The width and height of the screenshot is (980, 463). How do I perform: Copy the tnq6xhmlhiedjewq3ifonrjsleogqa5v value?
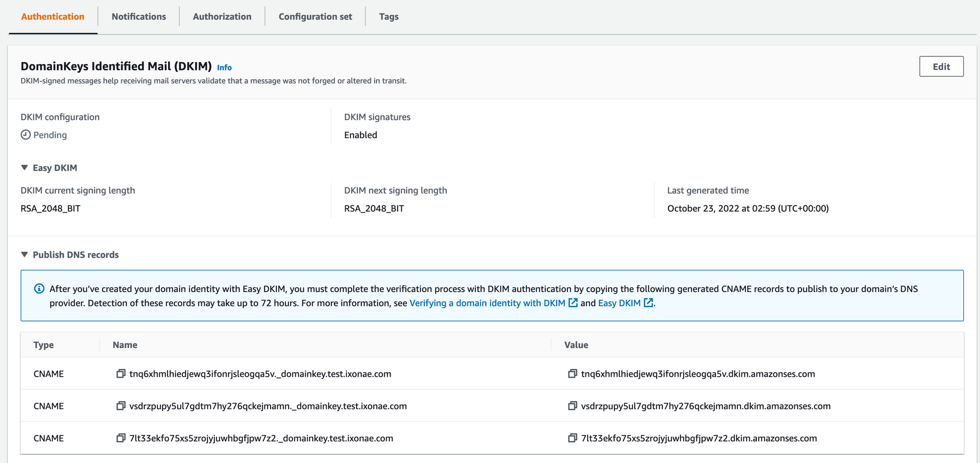coord(572,373)
